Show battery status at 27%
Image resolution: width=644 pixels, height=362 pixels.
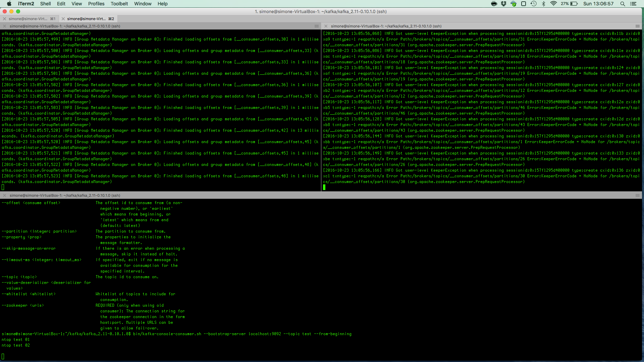click(x=569, y=4)
